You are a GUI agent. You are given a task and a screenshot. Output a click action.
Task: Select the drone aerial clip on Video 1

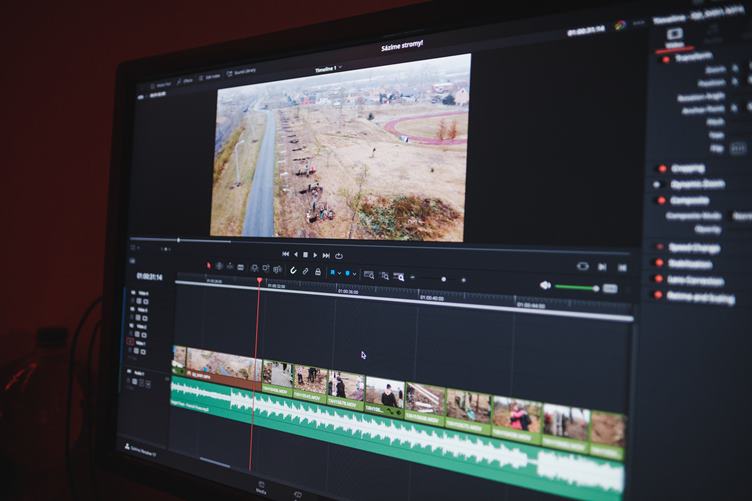pos(224,368)
